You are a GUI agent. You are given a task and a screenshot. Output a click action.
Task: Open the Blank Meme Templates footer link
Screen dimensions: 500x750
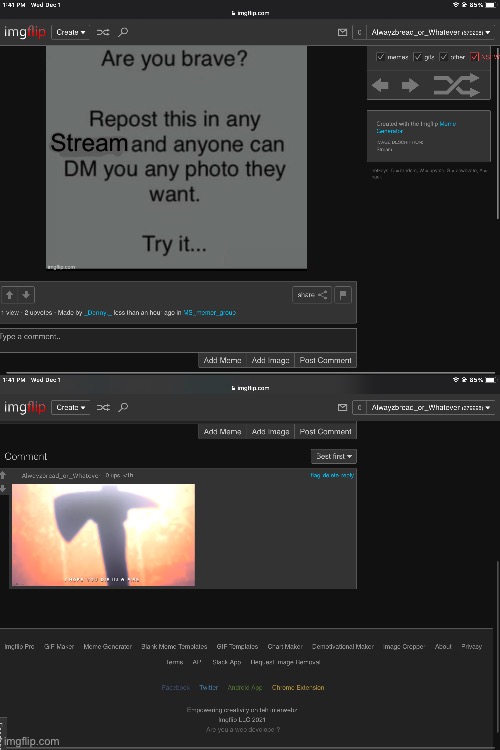click(174, 646)
